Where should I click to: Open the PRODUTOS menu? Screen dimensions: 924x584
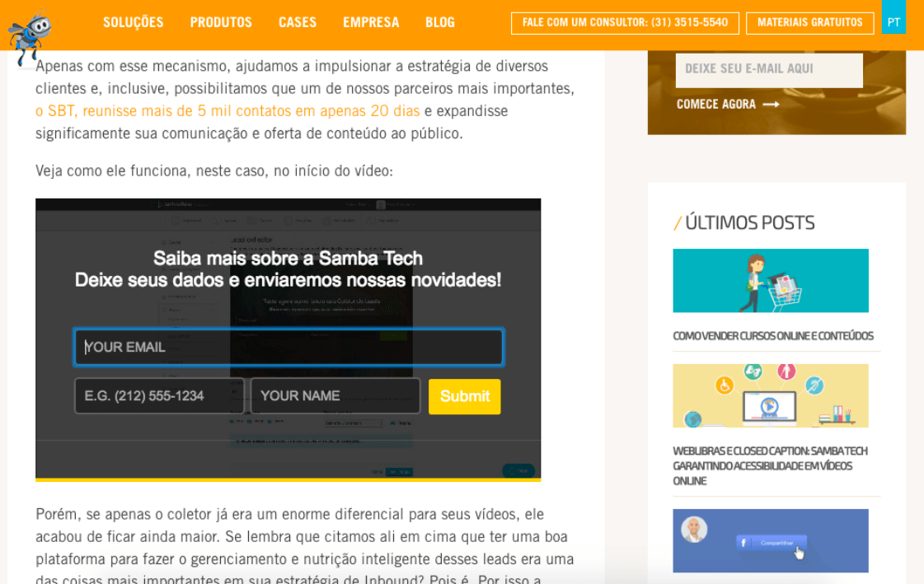[x=221, y=22]
